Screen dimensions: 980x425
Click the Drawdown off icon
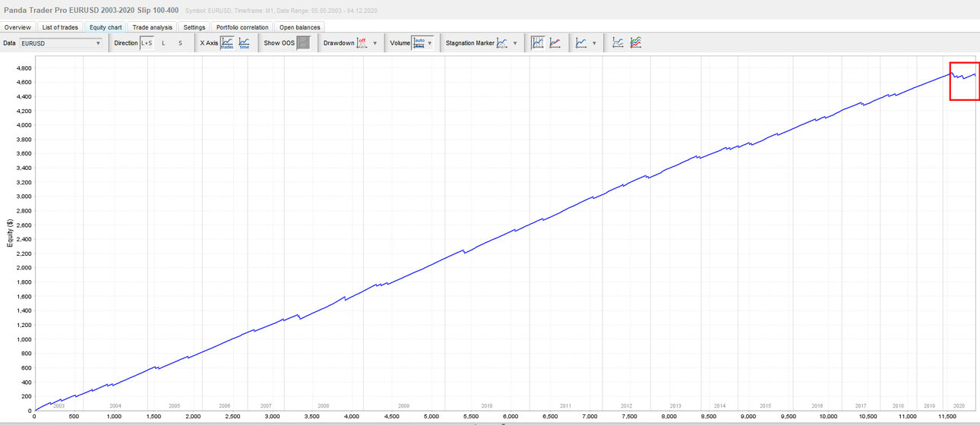362,43
